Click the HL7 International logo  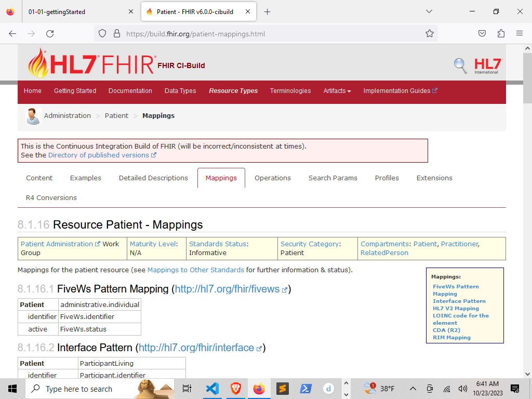pos(488,66)
